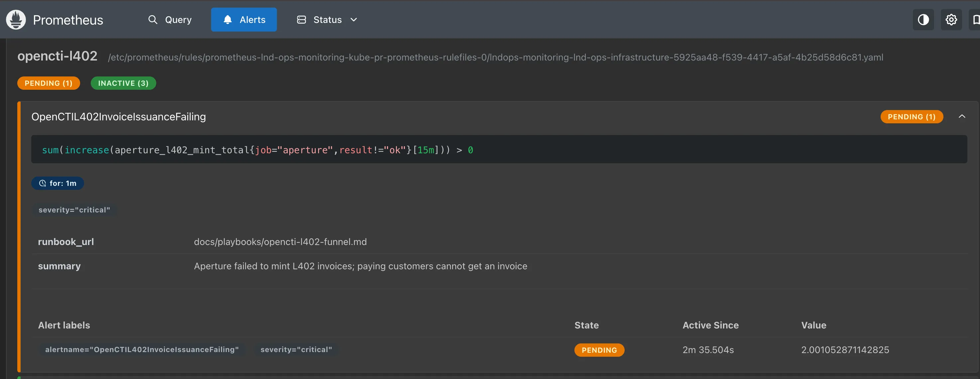Click the alertname label chip in alert row
Image resolution: width=980 pixels, height=379 pixels.
point(142,350)
